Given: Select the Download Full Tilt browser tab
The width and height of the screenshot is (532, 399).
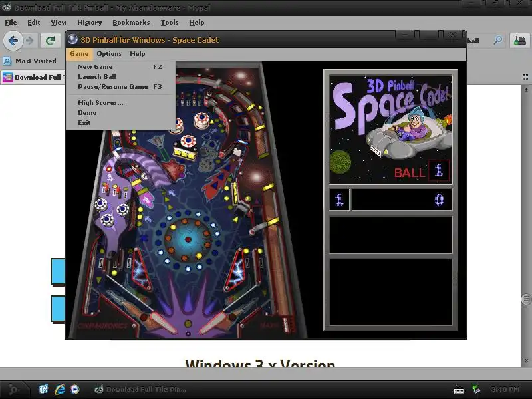Looking at the screenshot, I should [33, 77].
